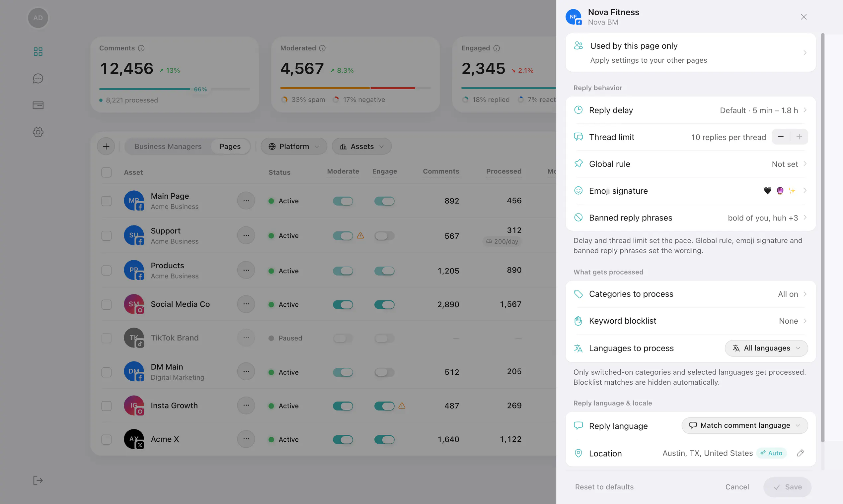Click the info icon next to Moderated
The width and height of the screenshot is (843, 504).
click(322, 48)
